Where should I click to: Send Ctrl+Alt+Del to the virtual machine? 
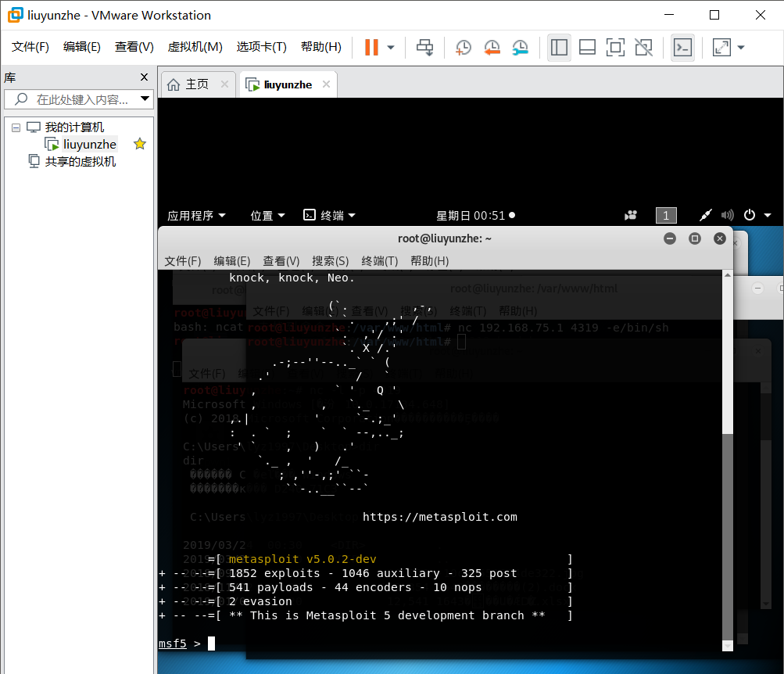tap(425, 48)
